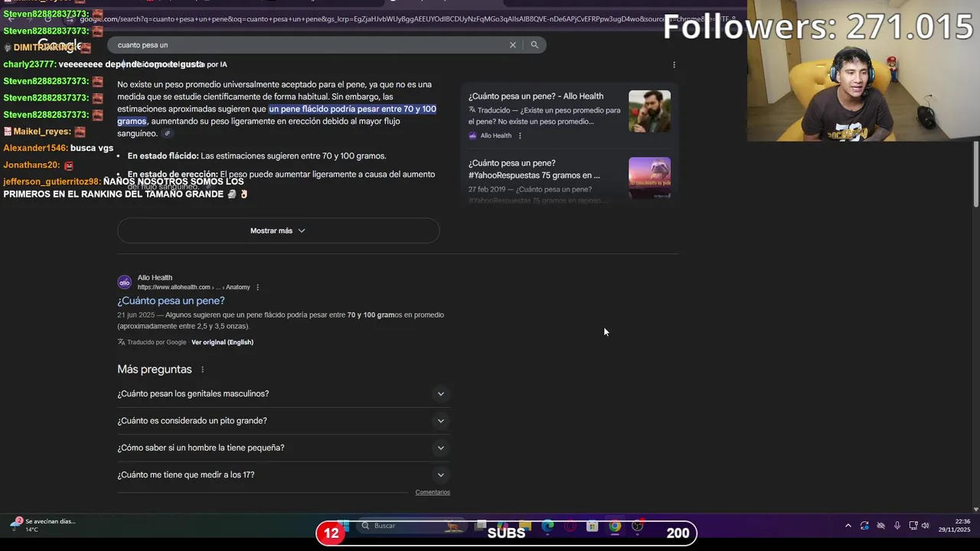Click the allohealth.com URL breadcrumb
980x551 pixels.
[194, 287]
